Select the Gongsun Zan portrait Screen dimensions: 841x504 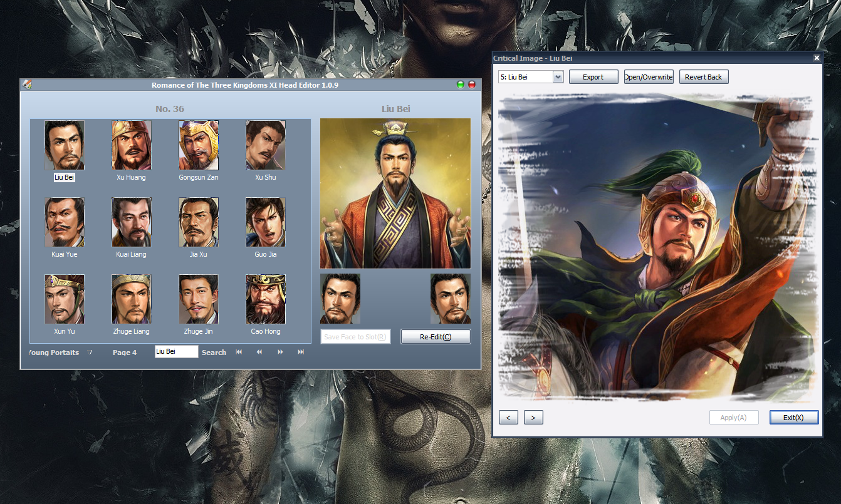[199, 145]
